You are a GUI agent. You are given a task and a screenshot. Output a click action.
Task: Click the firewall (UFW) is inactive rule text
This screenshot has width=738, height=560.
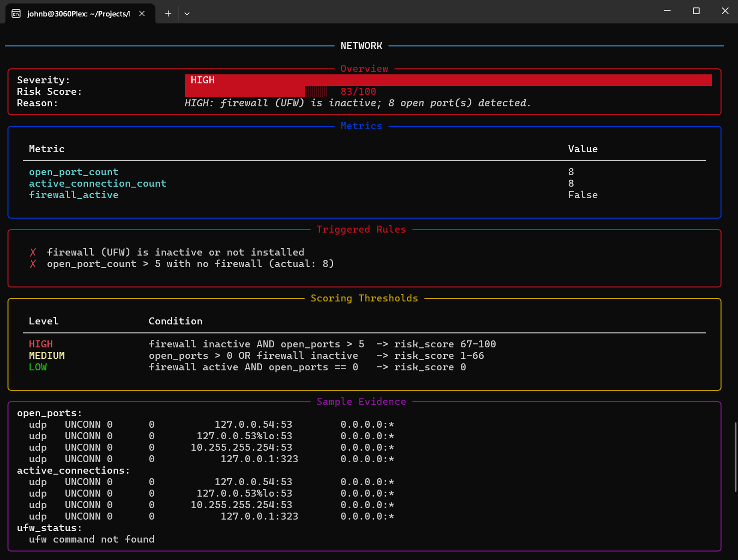tap(175, 253)
